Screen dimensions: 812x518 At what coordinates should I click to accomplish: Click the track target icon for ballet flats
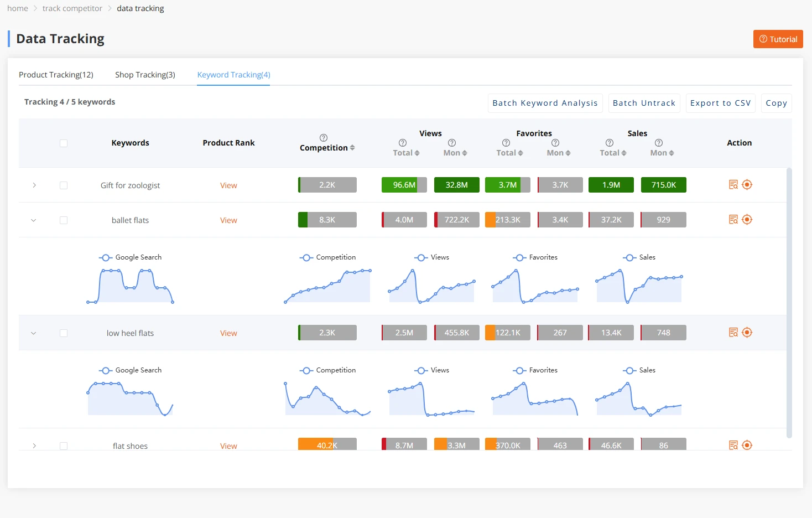(747, 219)
